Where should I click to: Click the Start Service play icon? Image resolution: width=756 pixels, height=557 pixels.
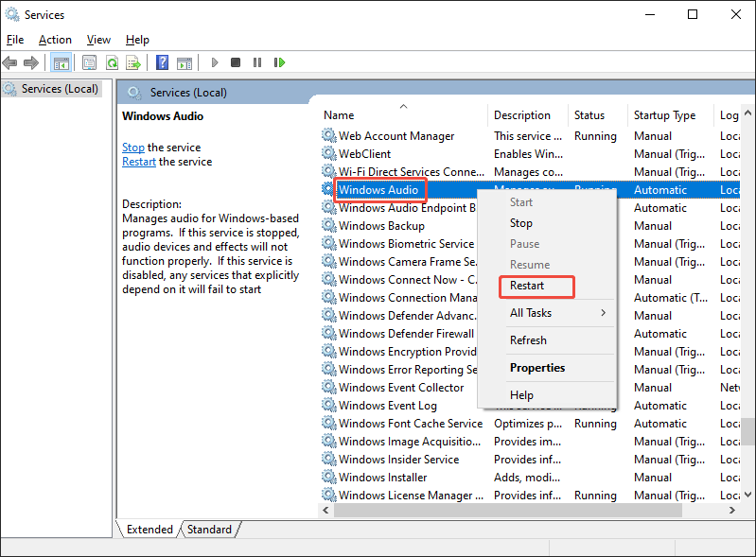point(215,62)
